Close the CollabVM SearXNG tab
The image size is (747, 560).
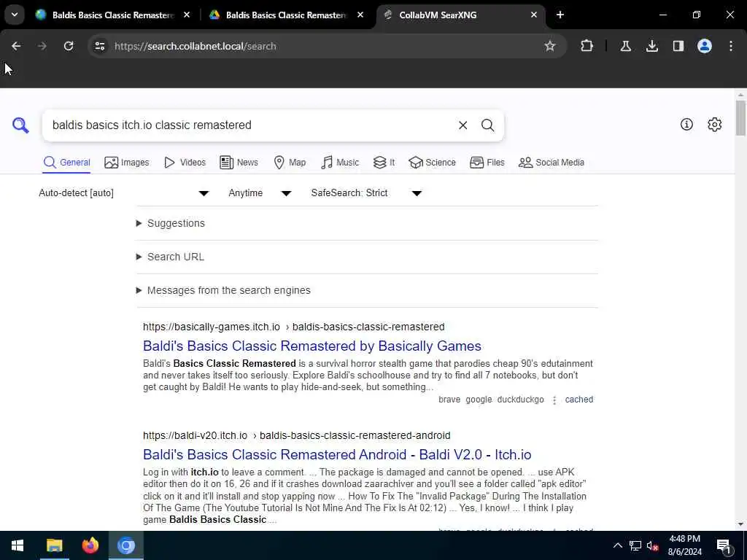tap(533, 15)
